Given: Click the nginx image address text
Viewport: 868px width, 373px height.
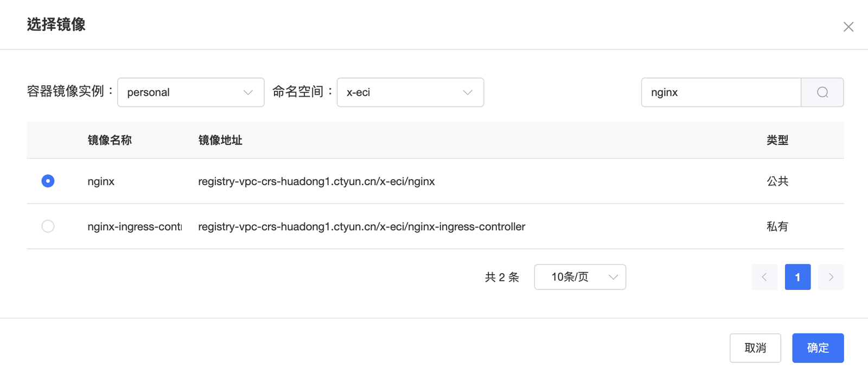Looking at the screenshot, I should 316,181.
